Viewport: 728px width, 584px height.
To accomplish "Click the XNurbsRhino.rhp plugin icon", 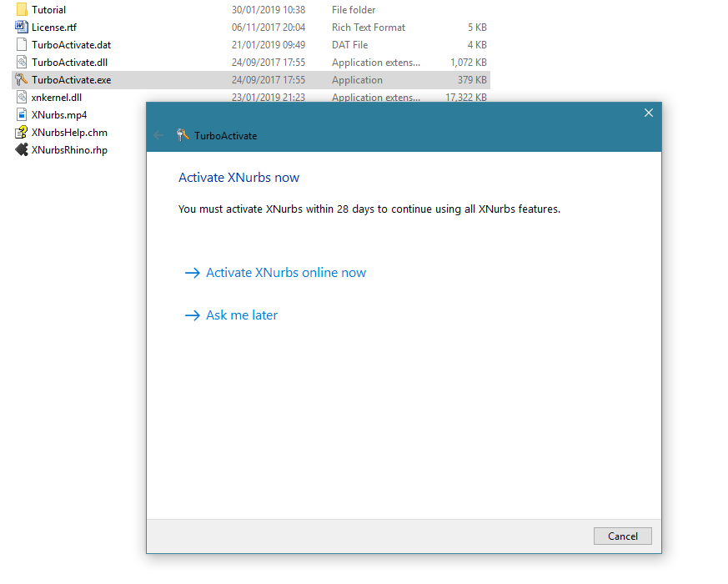I will (x=22, y=149).
